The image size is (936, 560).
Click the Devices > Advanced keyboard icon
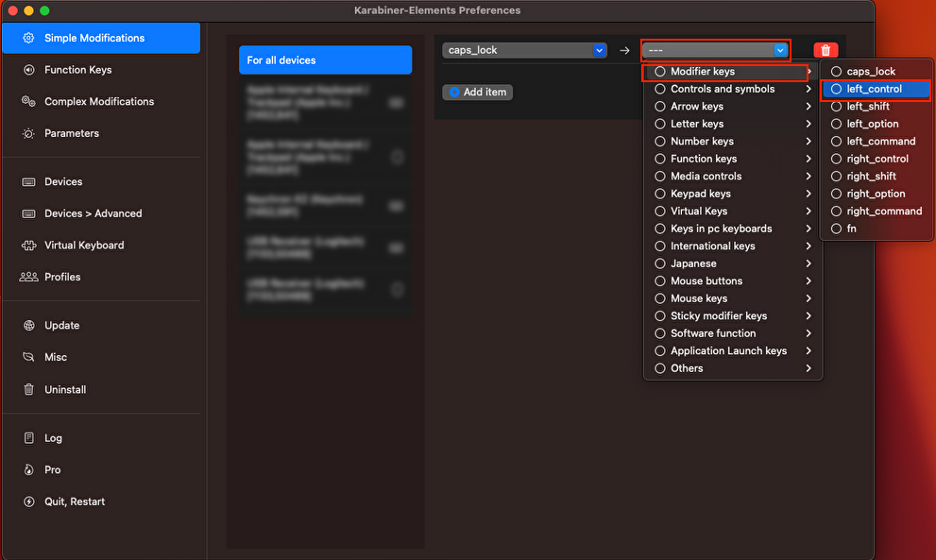[x=28, y=213]
